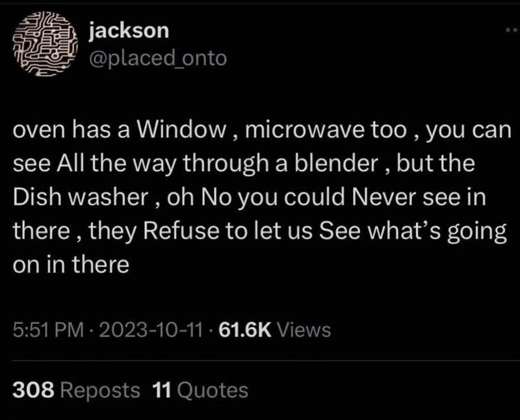This screenshot has height=420, width=520.
Task: Click the Views label
Action: 304,330
